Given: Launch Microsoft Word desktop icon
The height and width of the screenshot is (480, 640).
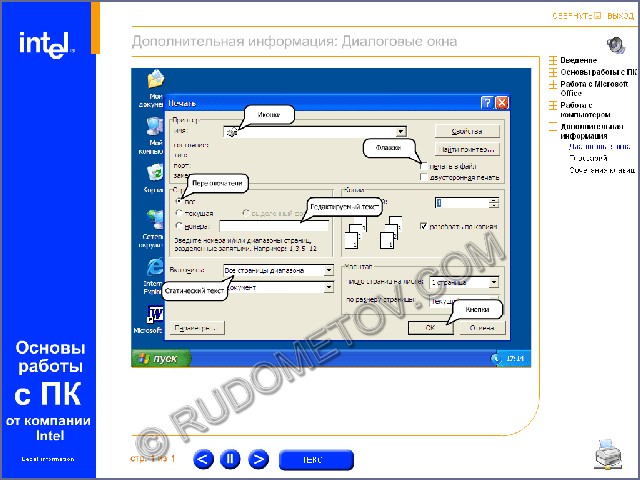Looking at the screenshot, I should 149,320.
